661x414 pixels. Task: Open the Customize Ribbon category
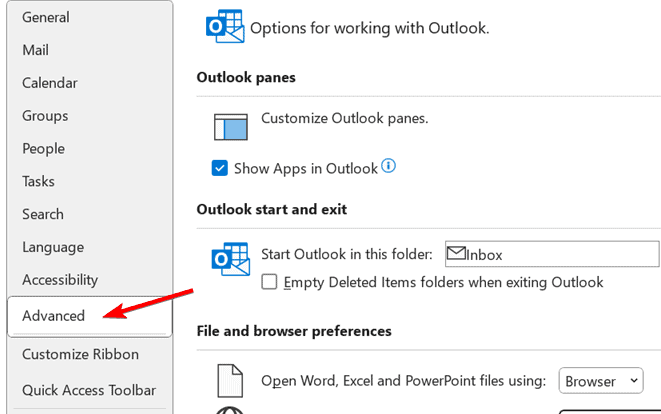pos(80,354)
